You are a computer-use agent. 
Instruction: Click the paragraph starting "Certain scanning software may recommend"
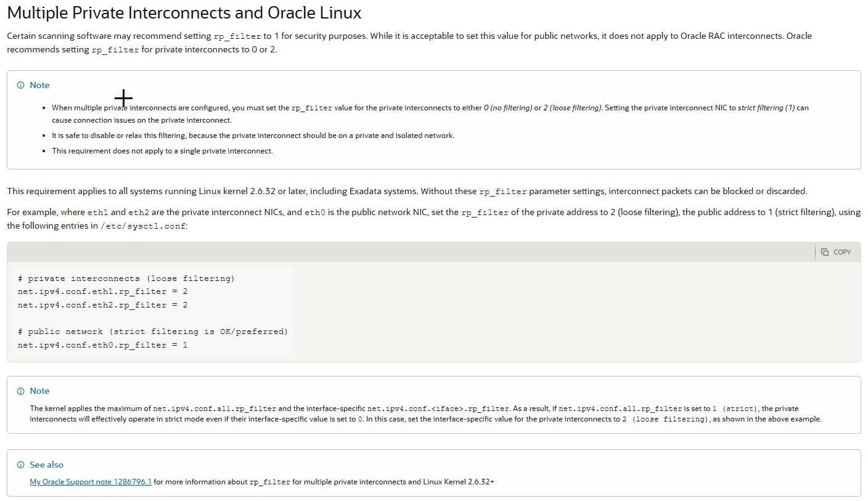coord(409,43)
